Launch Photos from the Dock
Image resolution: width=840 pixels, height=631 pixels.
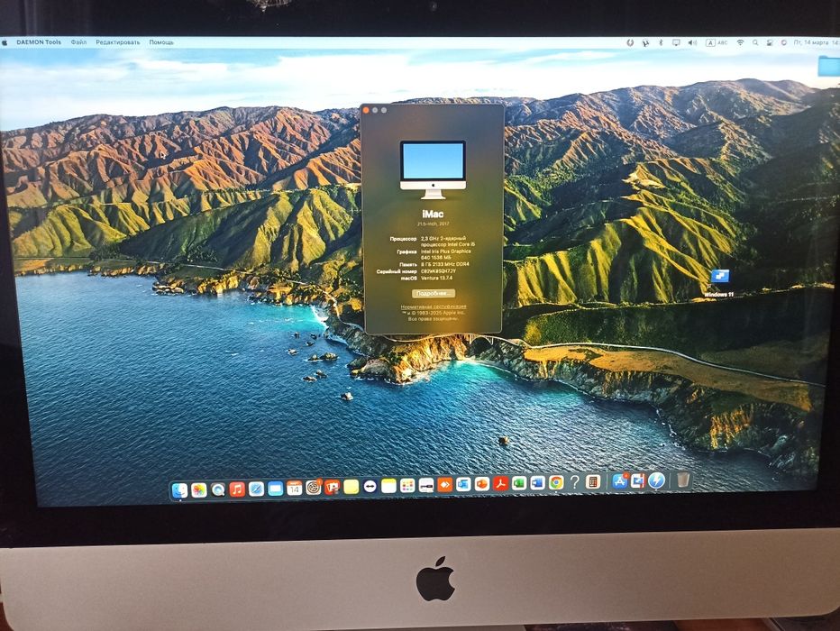199,490
